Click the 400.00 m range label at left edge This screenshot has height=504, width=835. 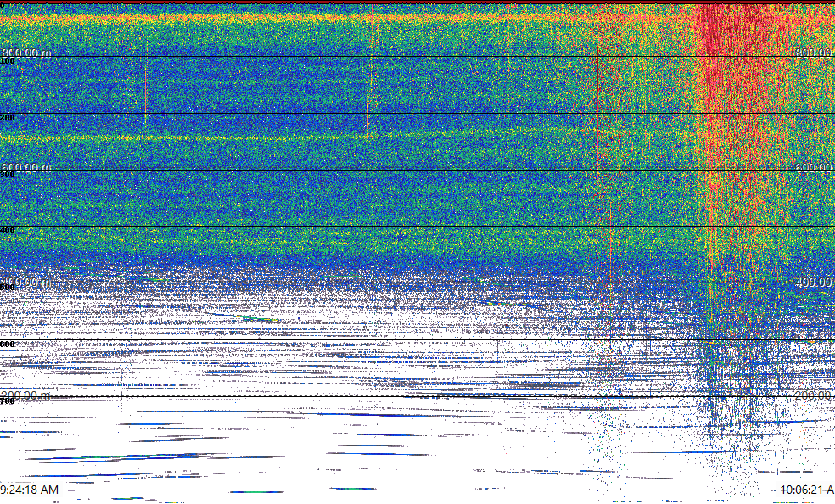click(x=26, y=282)
